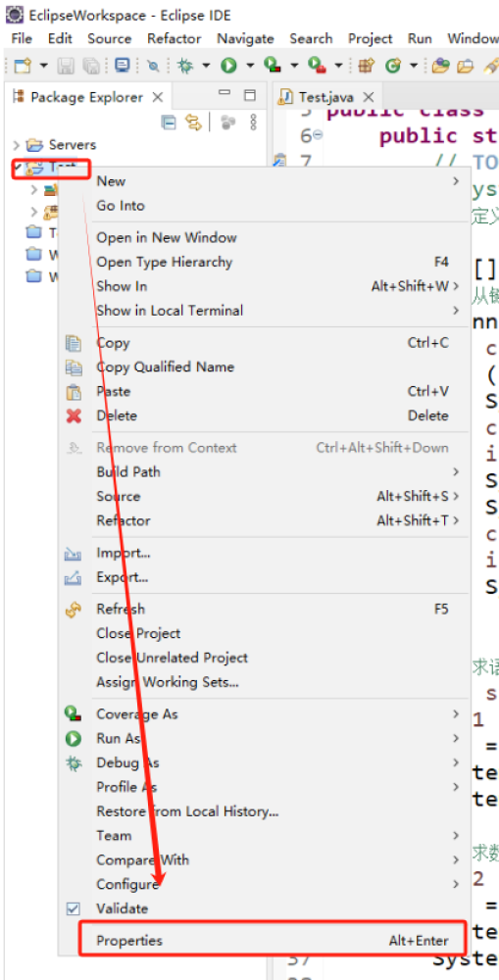Open Package Explorer view menu three dots
This screenshot has width=499, height=980.
[253, 122]
